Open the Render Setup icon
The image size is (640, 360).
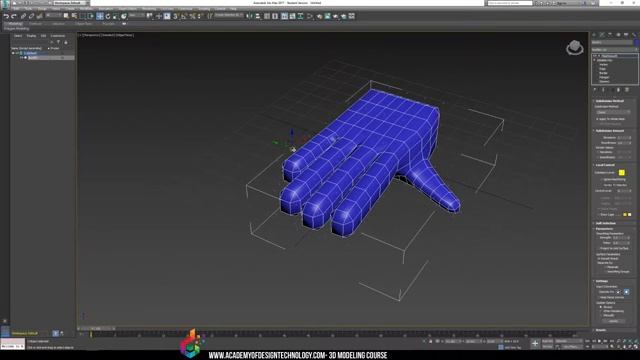319,16
